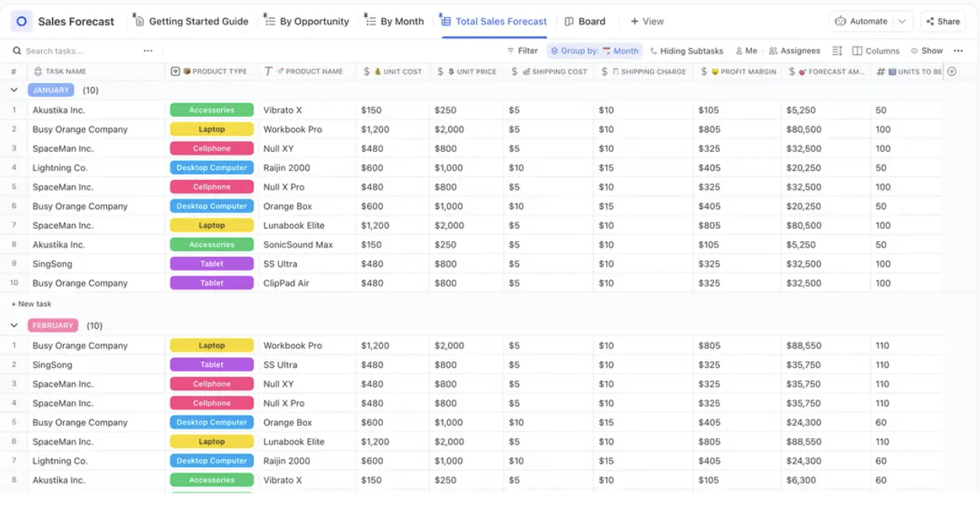Focus the Search tasks field
Screen dimensions: 980x512
click(x=74, y=51)
